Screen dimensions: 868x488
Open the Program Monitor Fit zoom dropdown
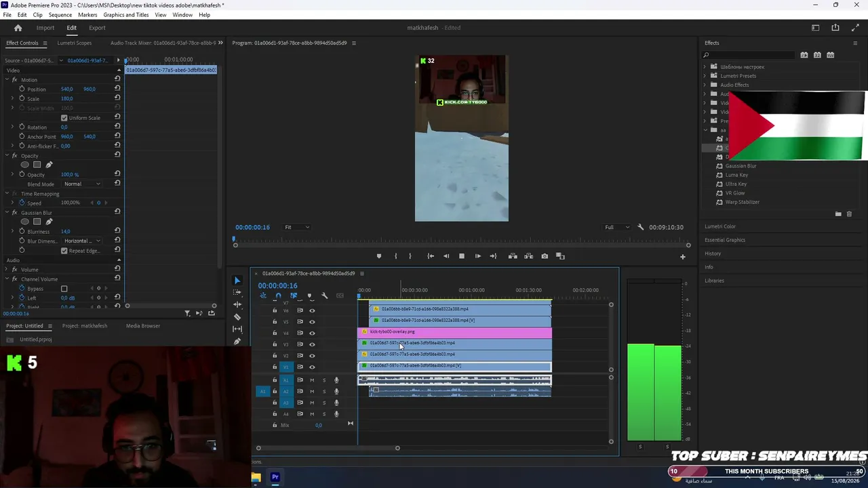tap(297, 227)
